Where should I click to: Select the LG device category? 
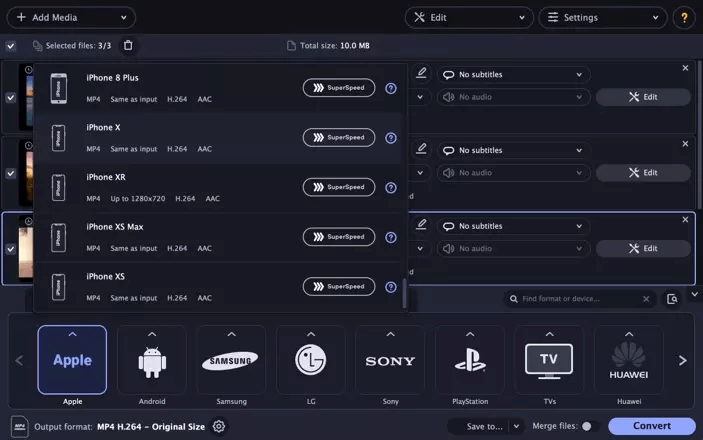pyautogui.click(x=311, y=360)
